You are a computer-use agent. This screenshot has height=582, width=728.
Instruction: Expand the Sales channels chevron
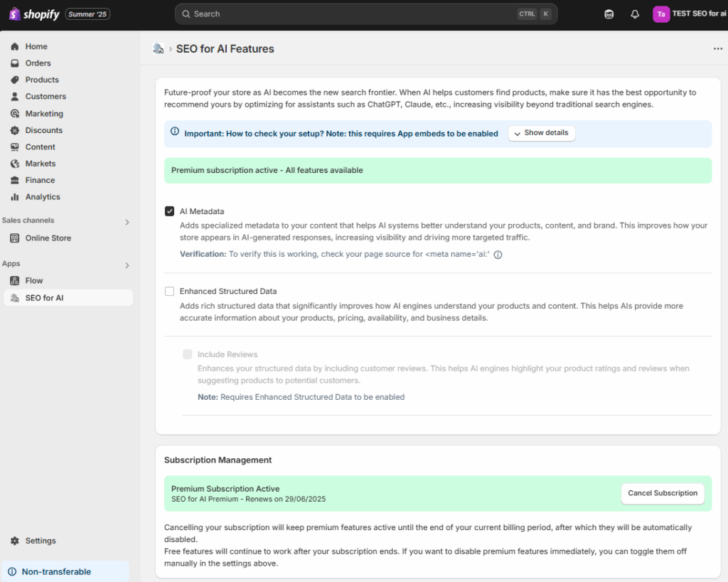[x=127, y=222]
